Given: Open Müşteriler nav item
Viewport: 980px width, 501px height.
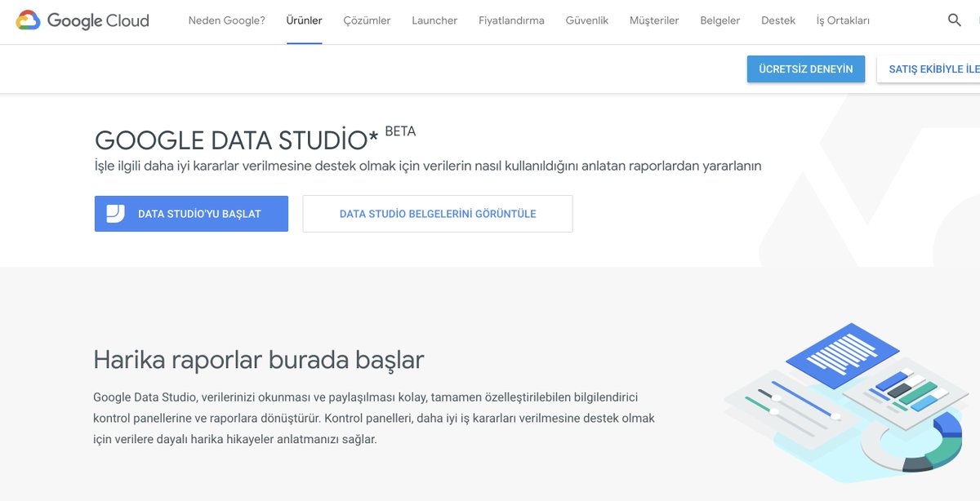Looking at the screenshot, I should (654, 20).
